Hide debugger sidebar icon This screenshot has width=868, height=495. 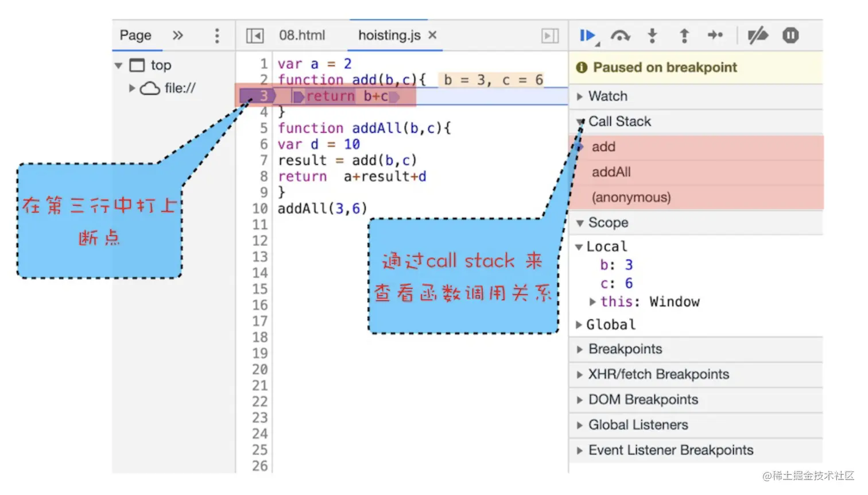pyautogui.click(x=550, y=36)
